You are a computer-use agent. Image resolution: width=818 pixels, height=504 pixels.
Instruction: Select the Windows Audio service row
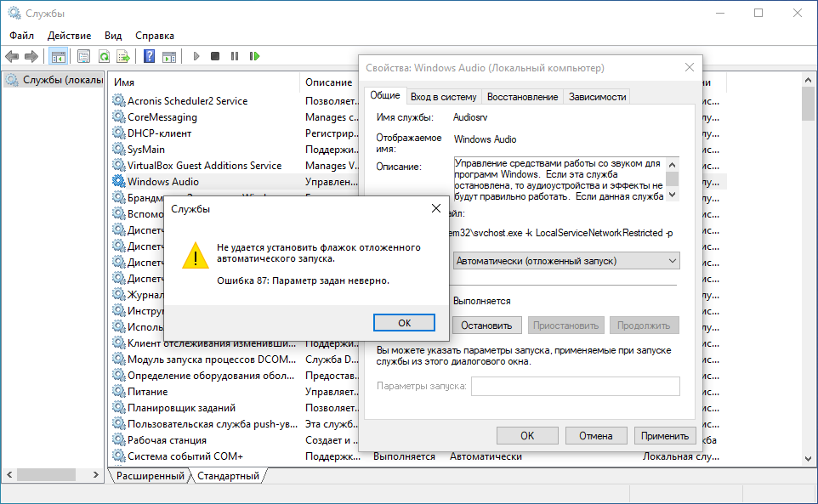click(235, 181)
